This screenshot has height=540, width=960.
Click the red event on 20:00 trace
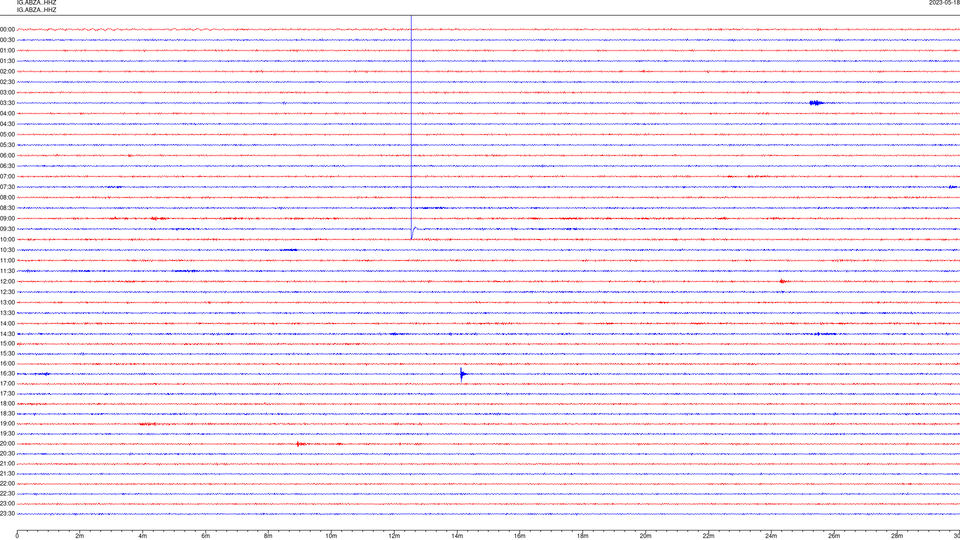pos(300,444)
